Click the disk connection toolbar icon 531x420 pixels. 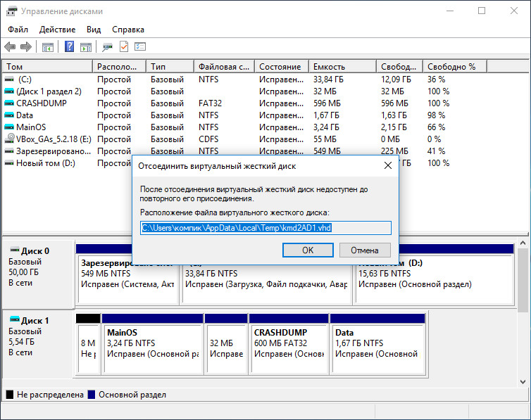pos(107,47)
